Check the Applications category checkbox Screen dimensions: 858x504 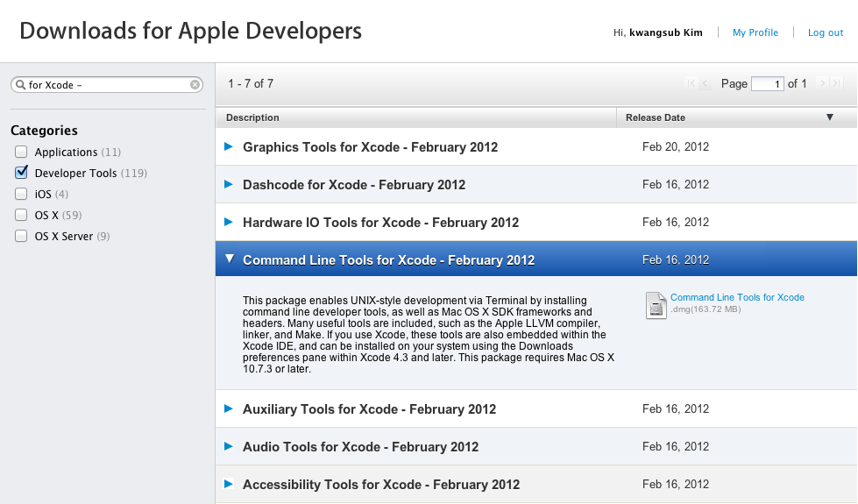click(21, 152)
